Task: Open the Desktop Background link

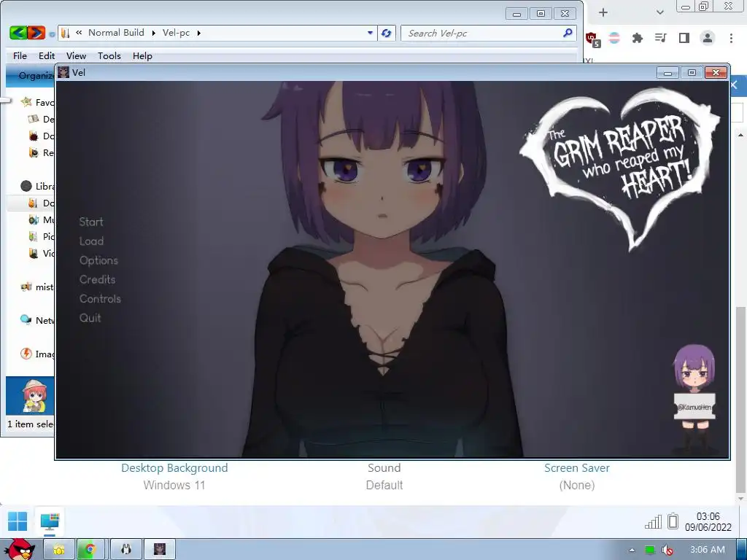Action: (x=174, y=468)
